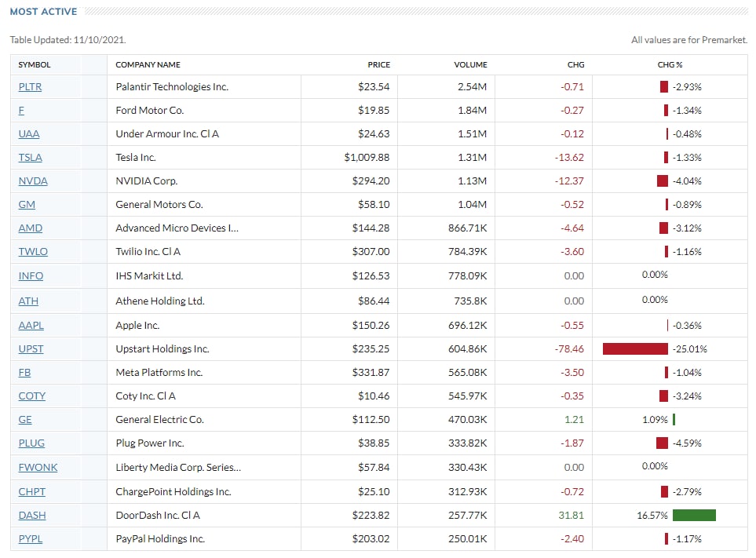Click Palantir's volume 2.54M
The height and width of the screenshot is (558, 756).
click(473, 87)
